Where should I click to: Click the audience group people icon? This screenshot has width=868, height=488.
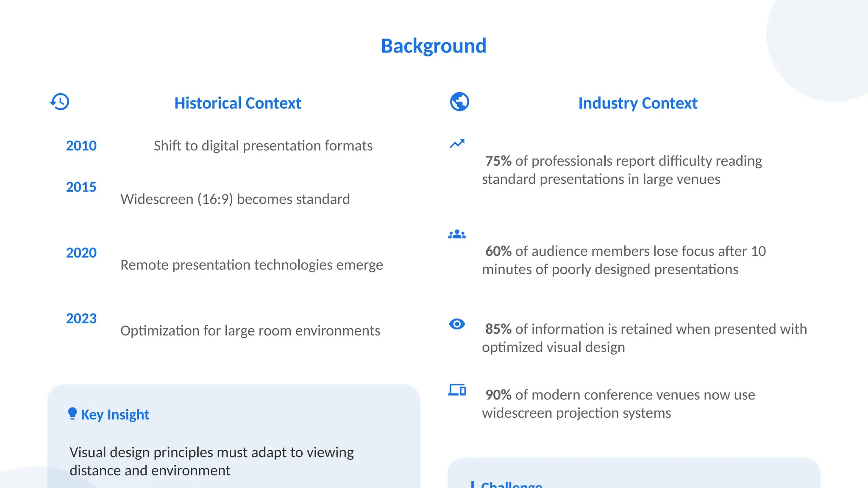(x=457, y=234)
